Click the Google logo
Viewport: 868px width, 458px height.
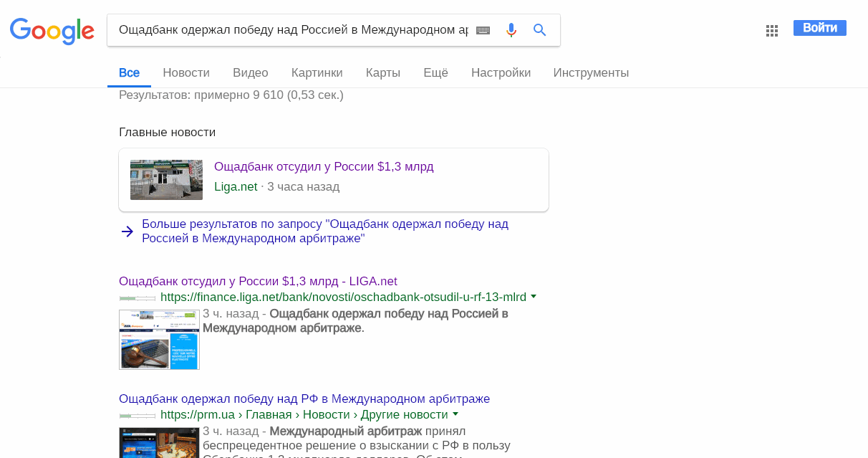click(x=52, y=30)
